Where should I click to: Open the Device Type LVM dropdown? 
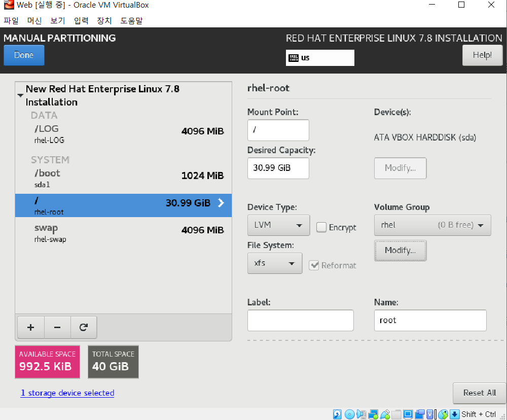click(x=278, y=225)
